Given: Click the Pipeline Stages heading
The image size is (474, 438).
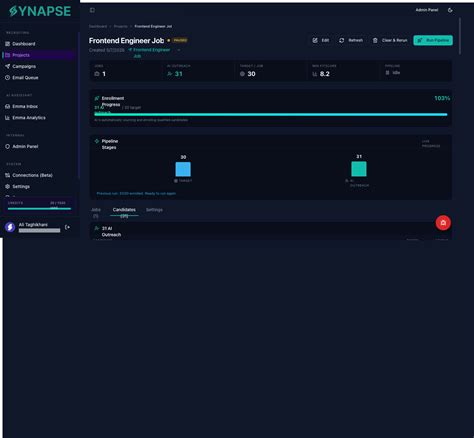Looking at the screenshot, I should click(110, 144).
